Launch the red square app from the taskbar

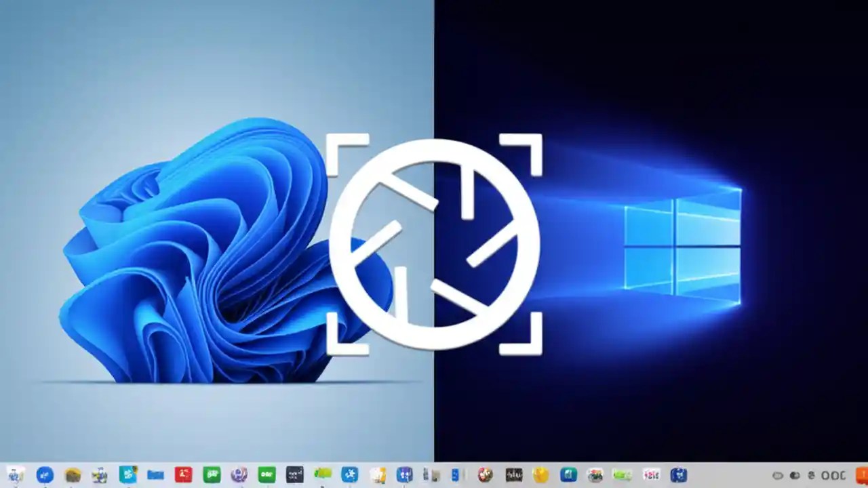pyautogui.click(x=183, y=474)
